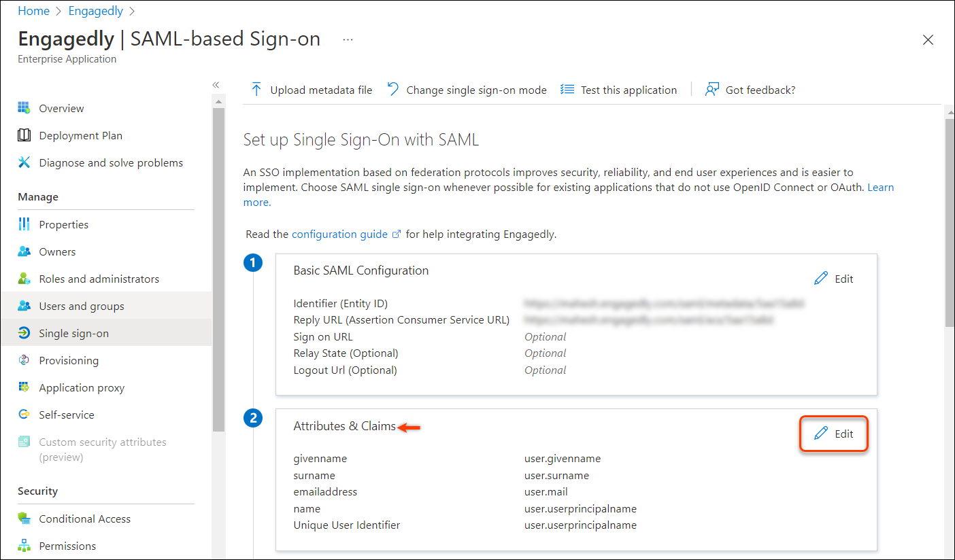The image size is (955, 560).
Task: Click the Self-service icon
Action: tap(24, 415)
